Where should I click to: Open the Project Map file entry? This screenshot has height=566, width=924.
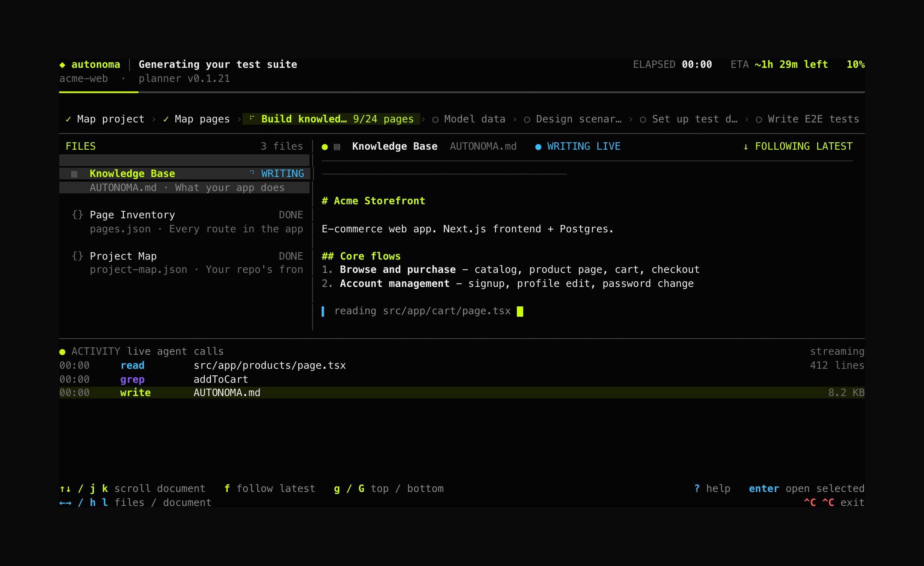[184, 263]
